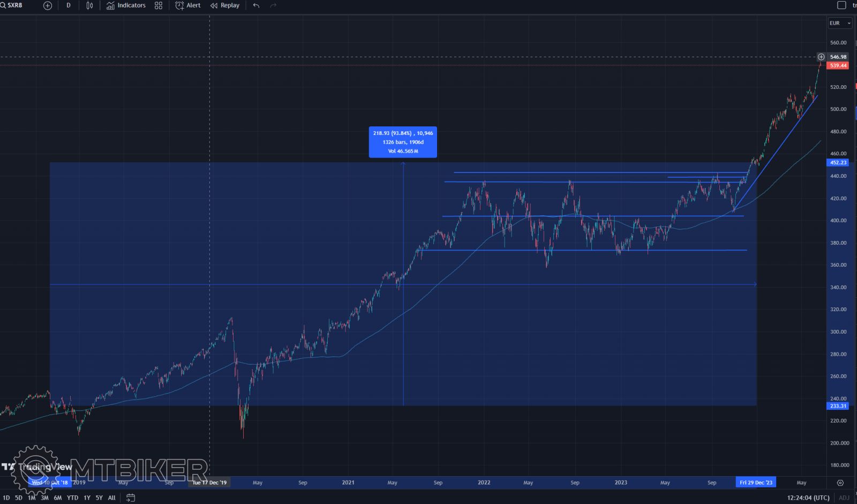Select the layout square icon top right

[x=841, y=5]
